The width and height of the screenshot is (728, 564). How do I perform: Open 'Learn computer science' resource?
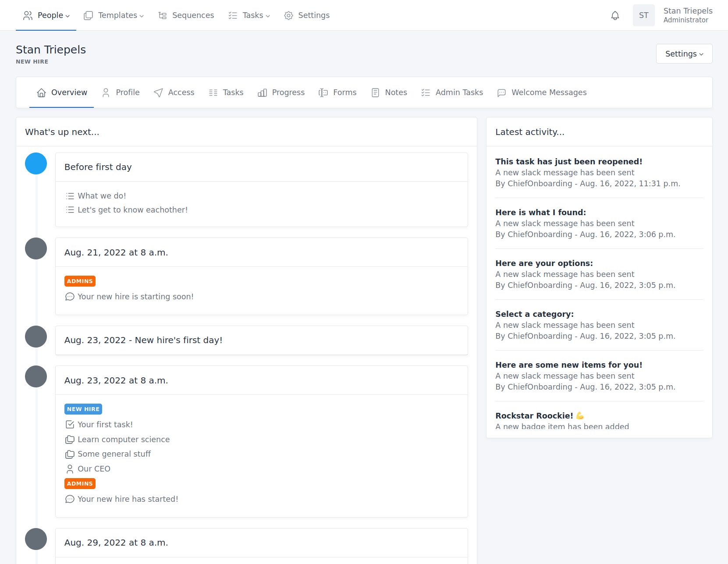pos(124,440)
